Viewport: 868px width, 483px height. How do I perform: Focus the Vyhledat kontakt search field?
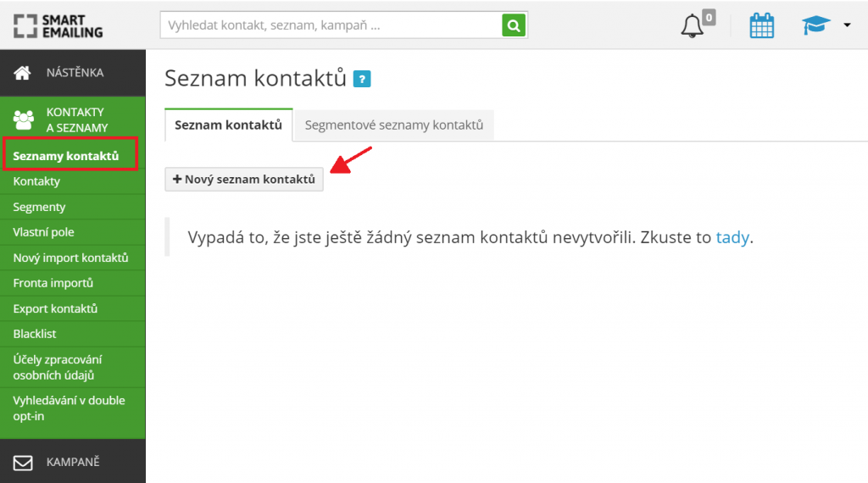tap(331, 25)
